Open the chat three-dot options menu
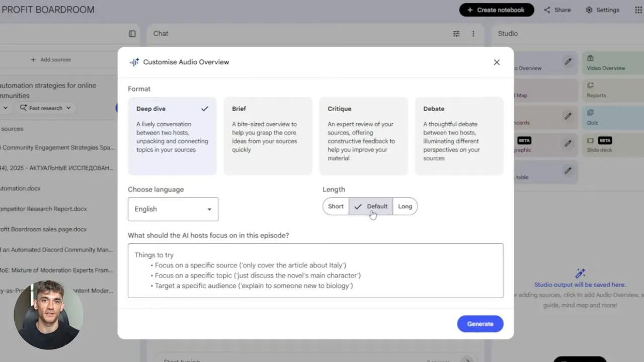 click(473, 34)
